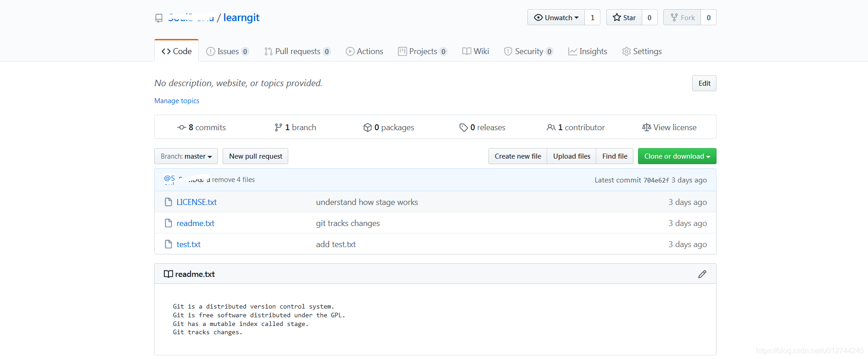Click the eye icon on Unwatch
The height and width of the screenshot is (359, 868).
coord(538,17)
